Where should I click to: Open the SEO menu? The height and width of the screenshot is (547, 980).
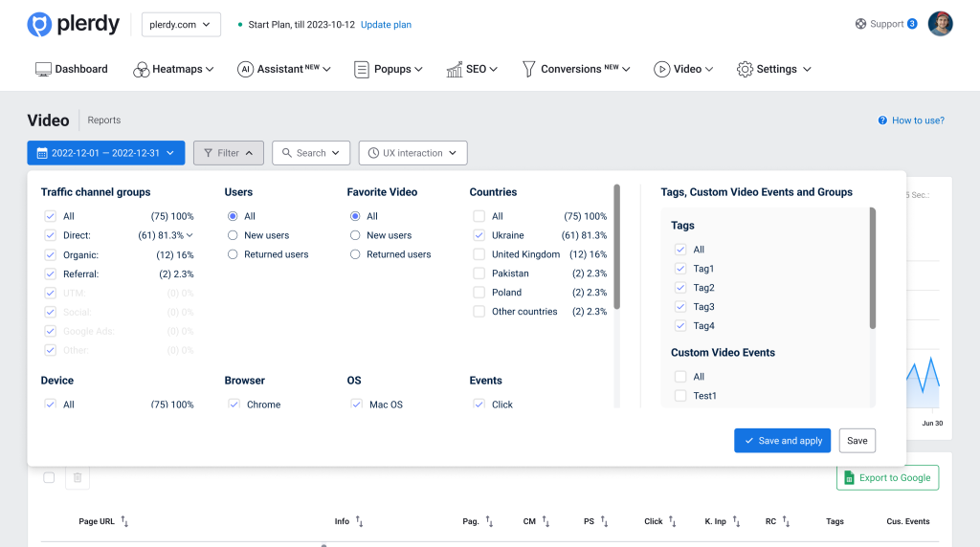point(472,69)
